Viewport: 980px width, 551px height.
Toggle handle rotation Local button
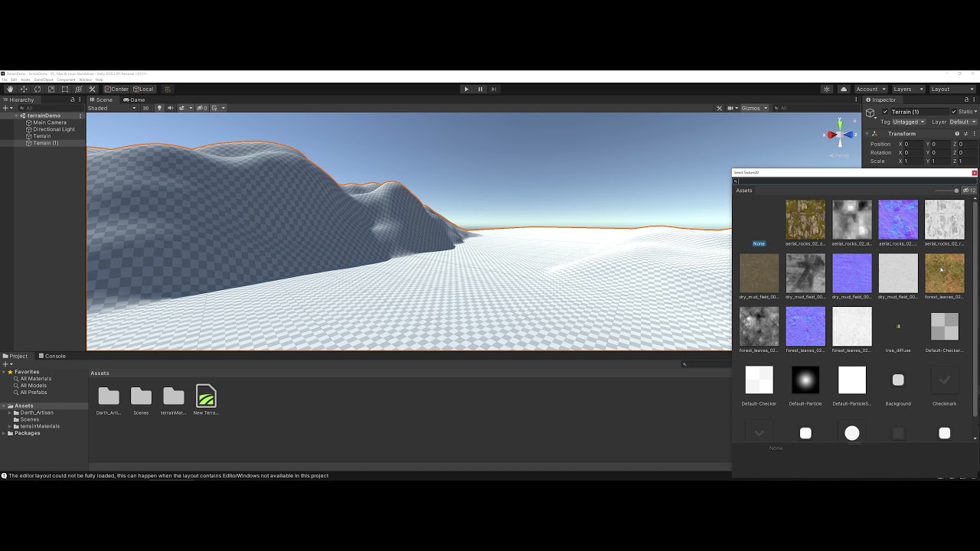[143, 89]
